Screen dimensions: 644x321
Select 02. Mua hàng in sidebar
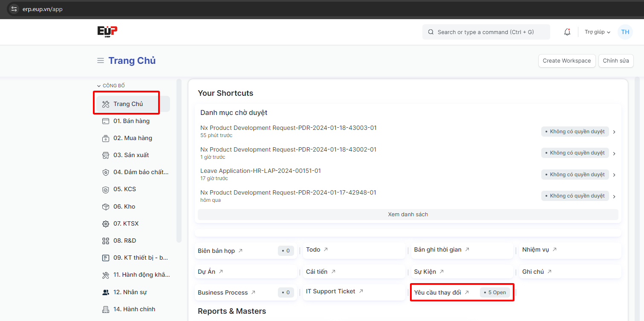coord(133,138)
